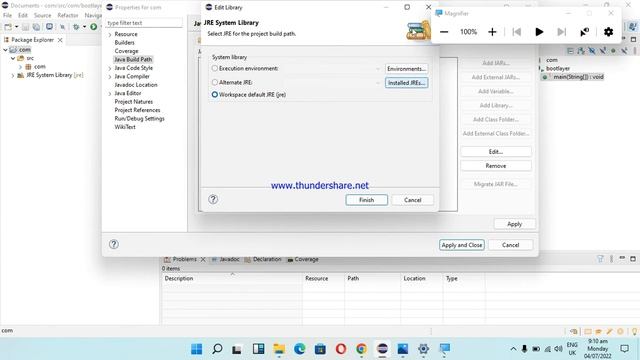
Task: Open help icon in Properties dialog
Action: [x=114, y=244]
